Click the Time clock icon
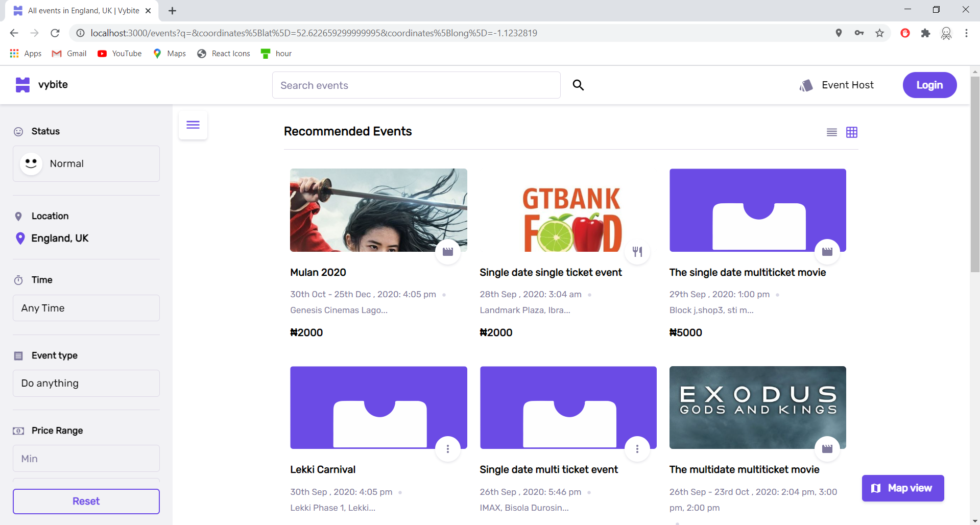The image size is (980, 525). (x=18, y=280)
